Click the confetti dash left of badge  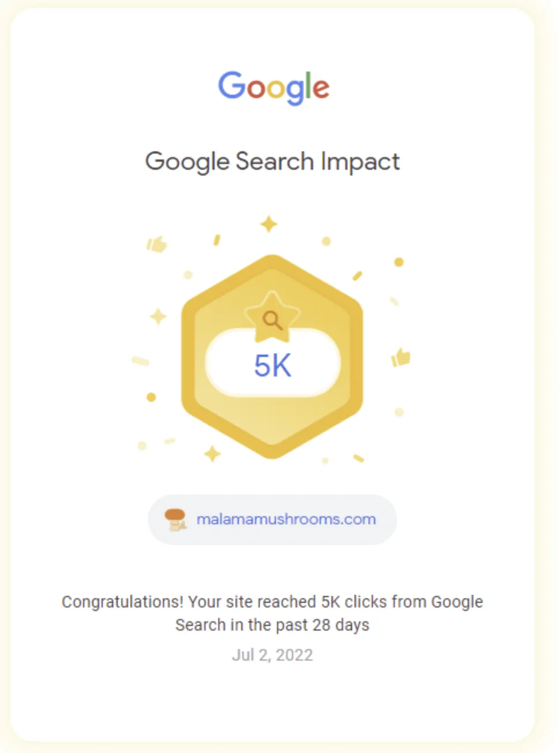(x=140, y=361)
